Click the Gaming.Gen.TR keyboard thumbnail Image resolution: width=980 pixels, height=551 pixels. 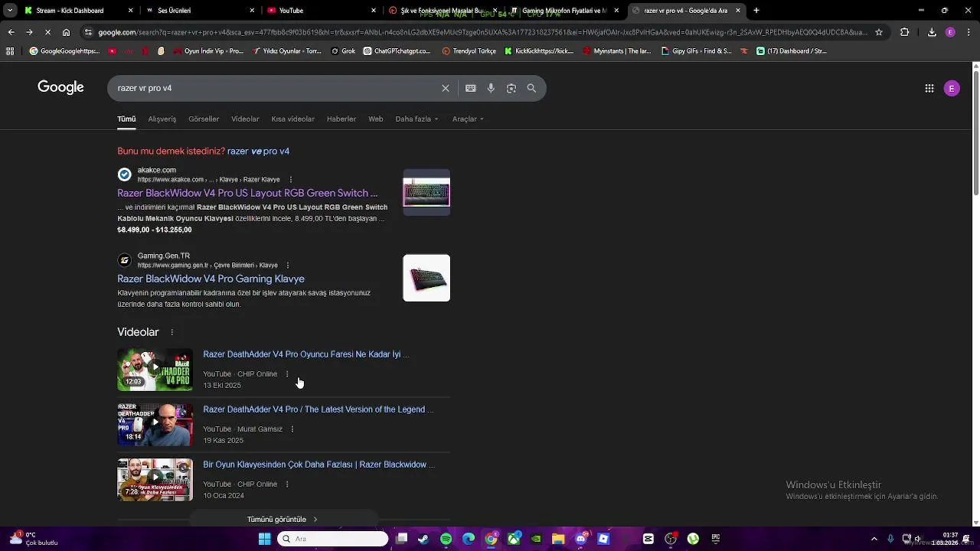[x=426, y=278]
